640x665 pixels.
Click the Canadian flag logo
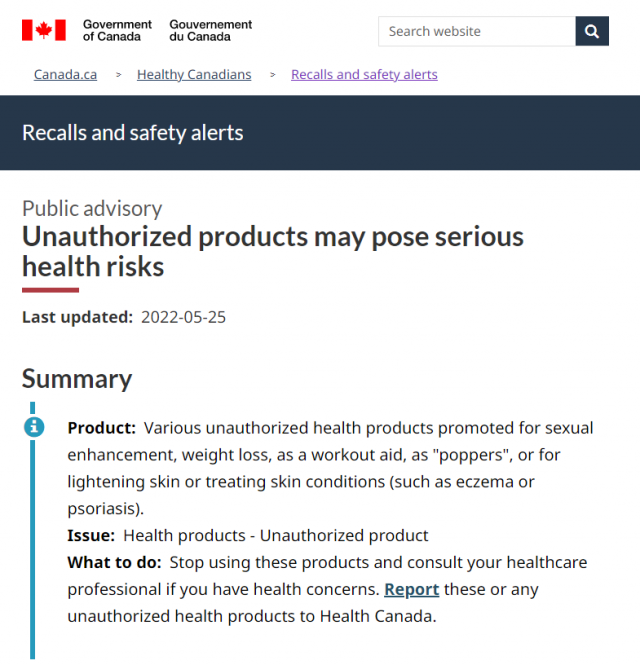click(44, 30)
